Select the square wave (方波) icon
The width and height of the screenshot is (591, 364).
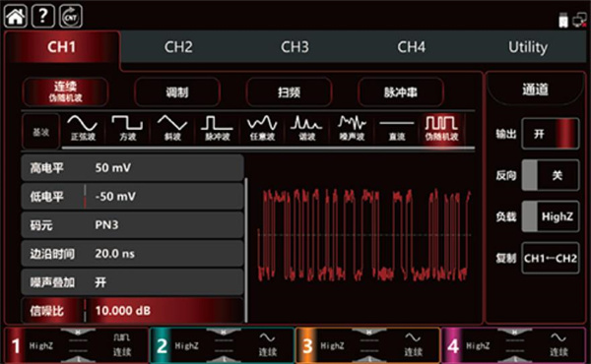point(127,128)
